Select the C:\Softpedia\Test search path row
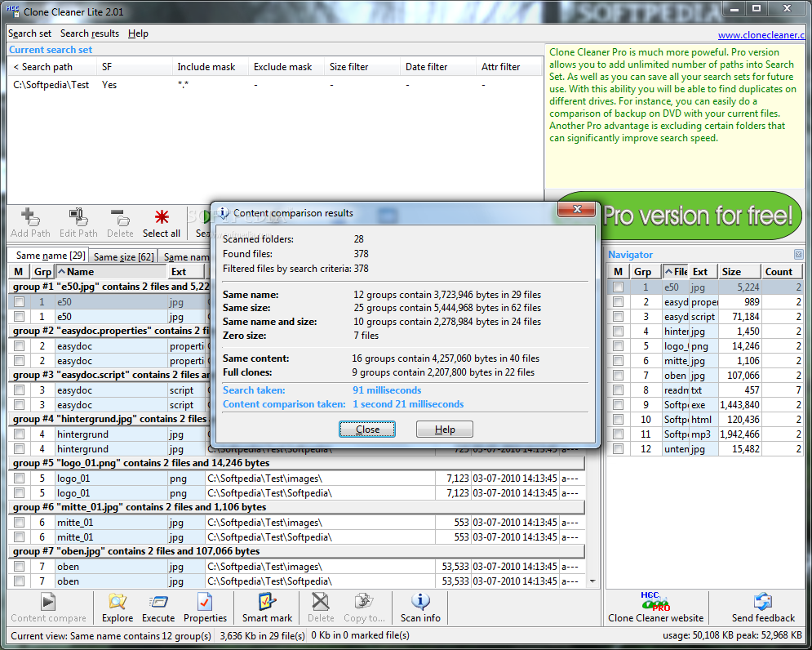 (274, 84)
